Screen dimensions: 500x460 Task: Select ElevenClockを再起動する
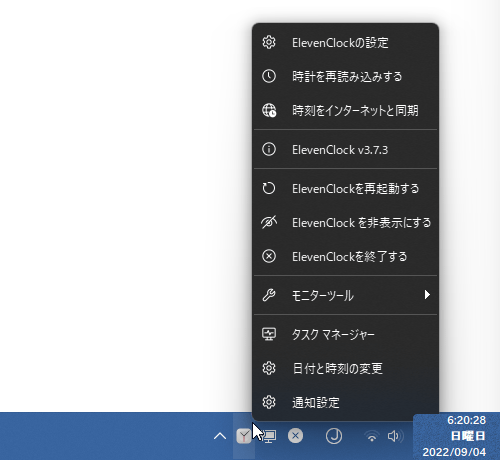click(345, 189)
